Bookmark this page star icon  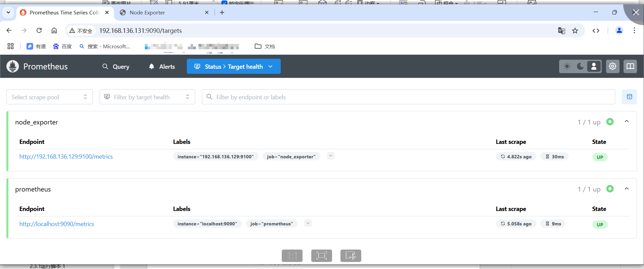click(575, 31)
